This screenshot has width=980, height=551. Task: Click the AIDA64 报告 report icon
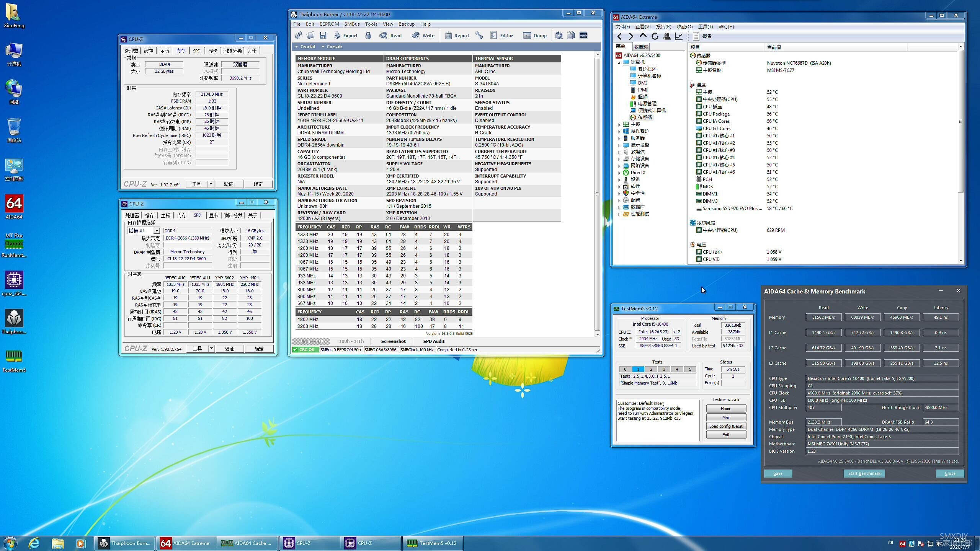(696, 36)
